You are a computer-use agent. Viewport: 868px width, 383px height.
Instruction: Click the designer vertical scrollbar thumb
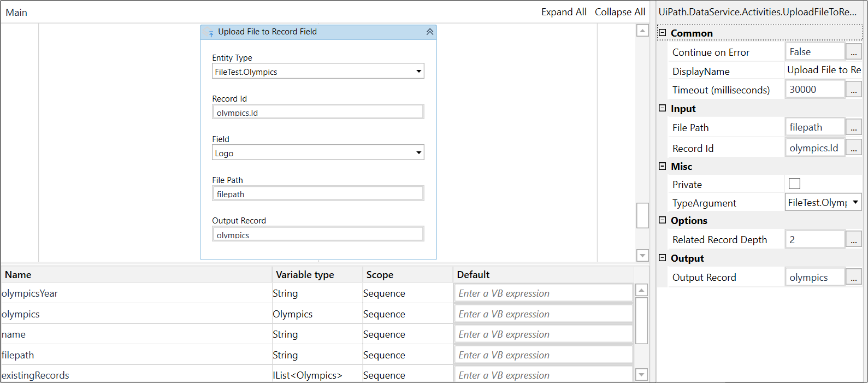pyautogui.click(x=642, y=215)
